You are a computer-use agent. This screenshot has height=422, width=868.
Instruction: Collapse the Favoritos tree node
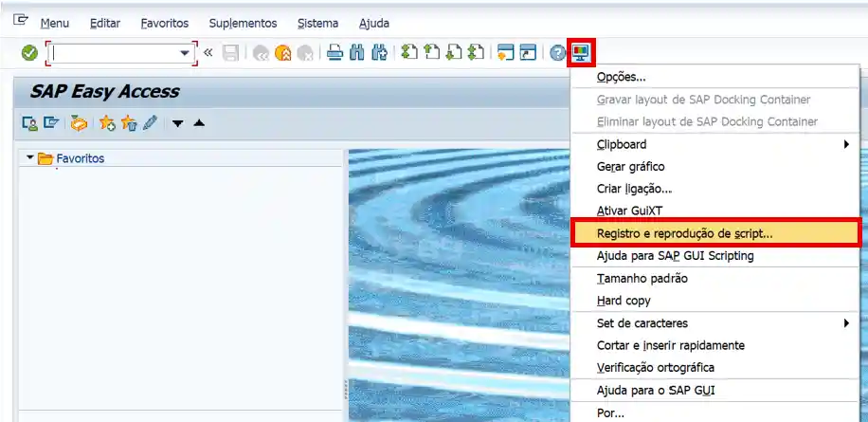(30, 157)
